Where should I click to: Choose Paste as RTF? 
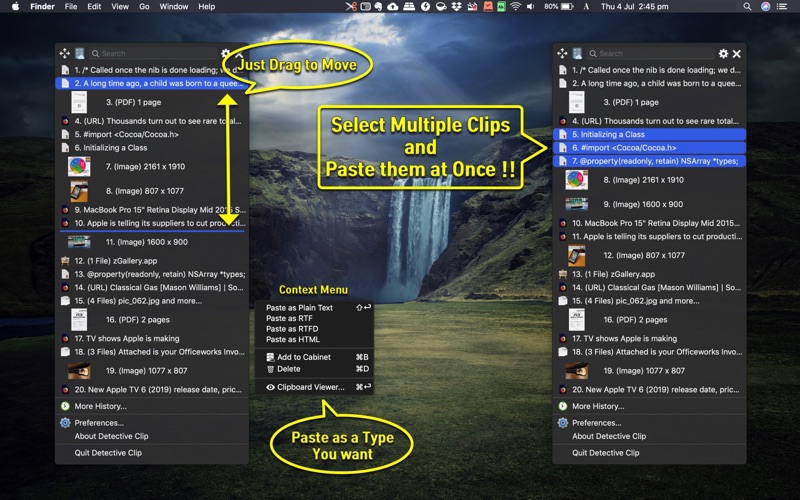(x=314, y=318)
